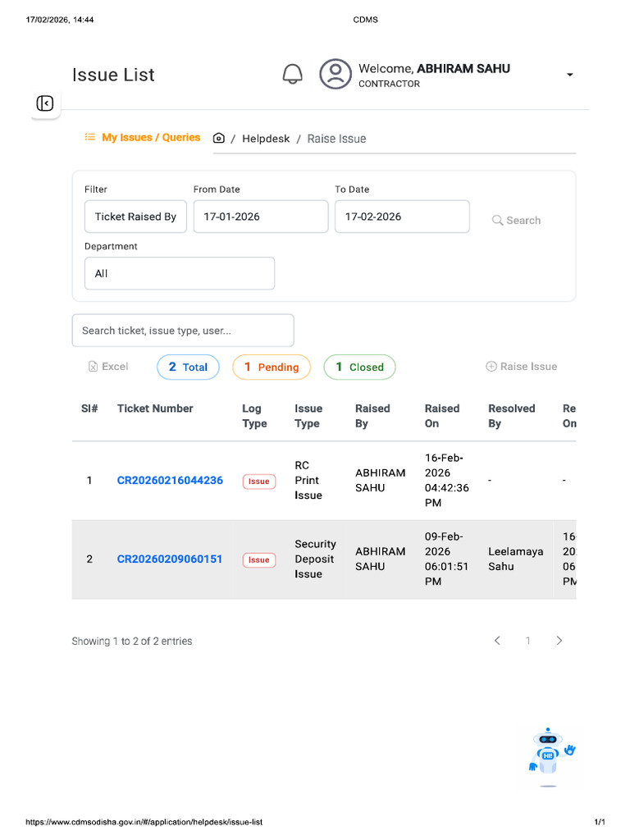Sort by the Ticket Number column header

click(155, 409)
